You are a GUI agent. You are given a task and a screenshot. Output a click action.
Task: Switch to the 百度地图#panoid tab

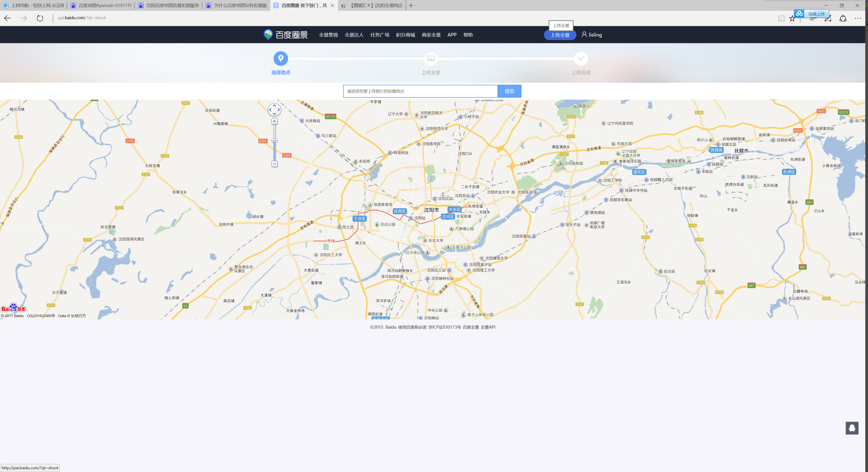[101, 5]
